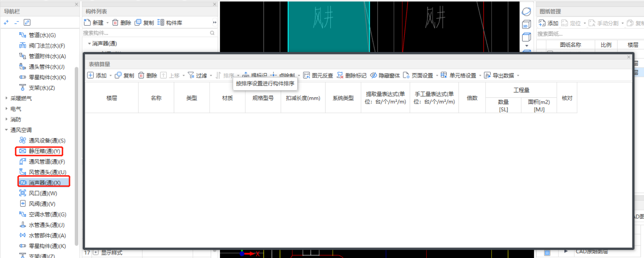Click the 系统类型 column header

point(343,98)
